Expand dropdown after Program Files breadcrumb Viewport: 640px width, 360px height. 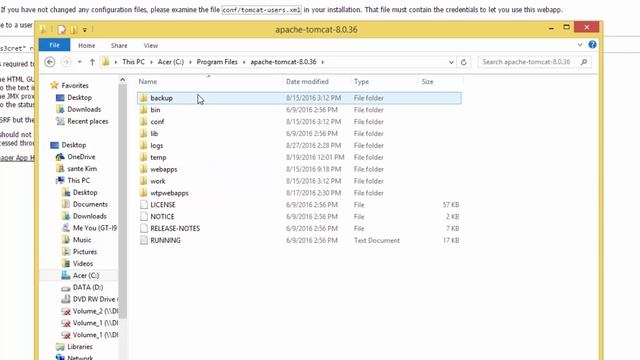point(244,62)
